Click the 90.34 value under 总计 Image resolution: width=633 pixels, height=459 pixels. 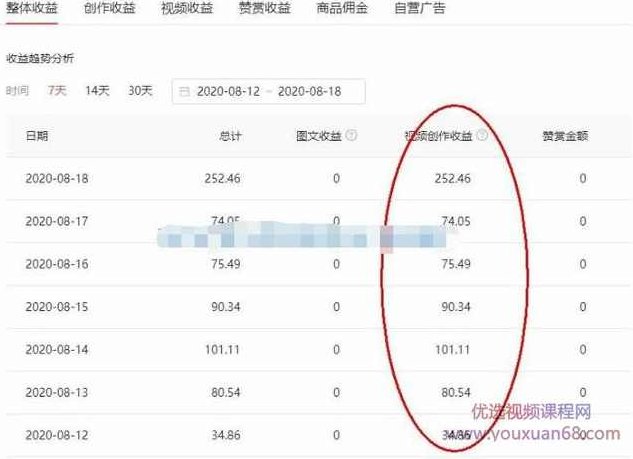point(226,307)
